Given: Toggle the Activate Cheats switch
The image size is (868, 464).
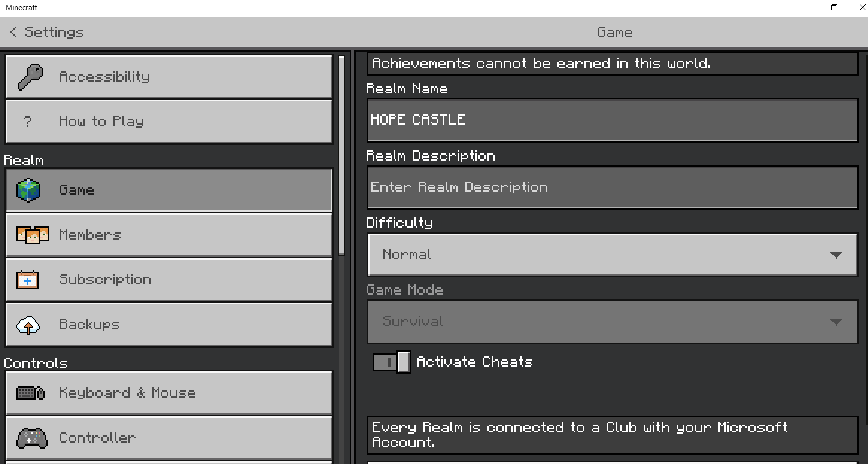Looking at the screenshot, I should (392, 362).
